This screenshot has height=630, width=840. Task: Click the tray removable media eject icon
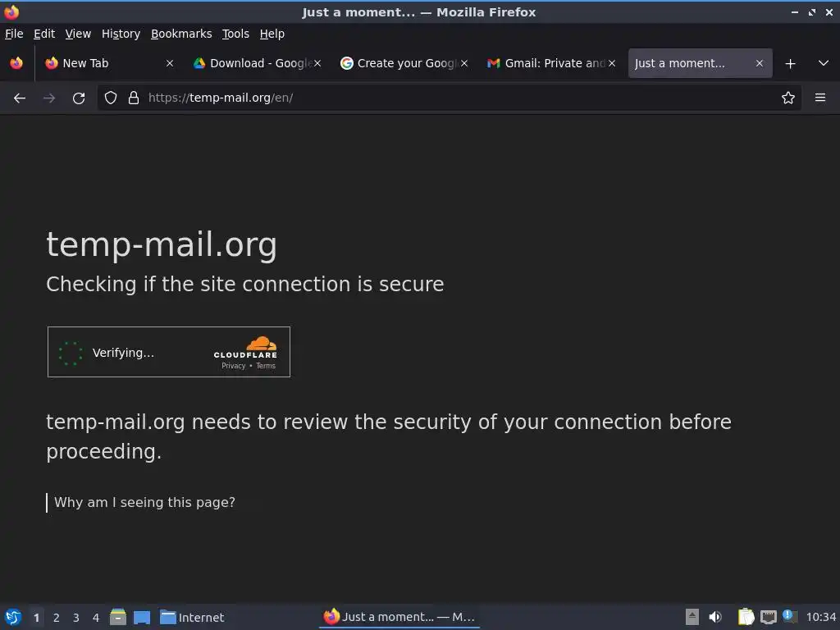[x=692, y=617]
